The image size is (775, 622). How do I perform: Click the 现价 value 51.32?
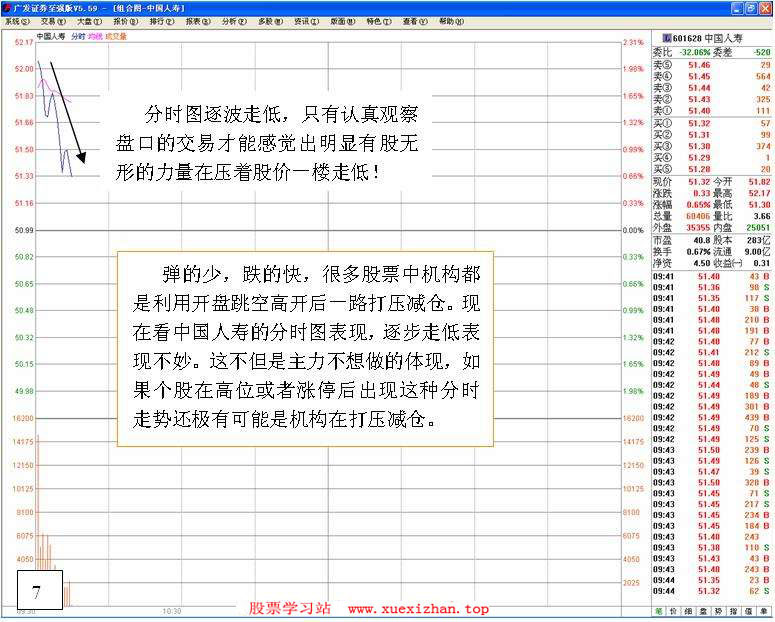[x=699, y=182]
